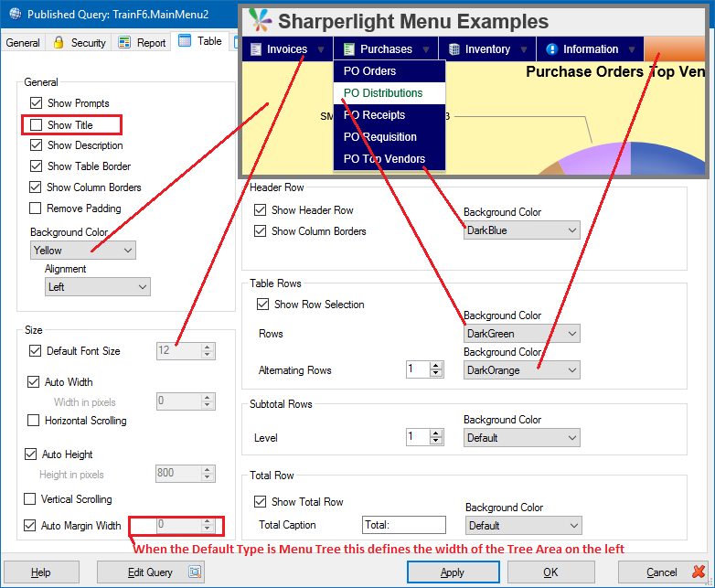
Task: Open the Purchases menu
Action: pyautogui.click(x=386, y=49)
